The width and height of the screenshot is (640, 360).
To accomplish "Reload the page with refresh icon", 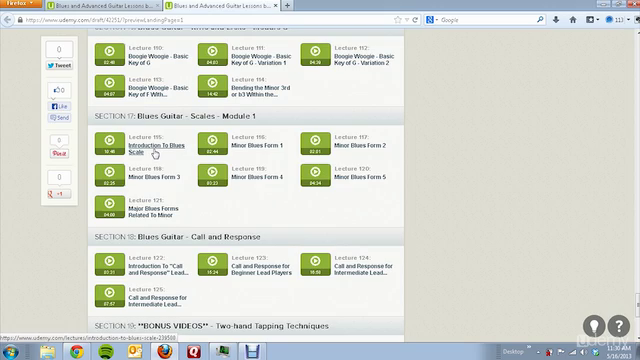I will pos(415,20).
